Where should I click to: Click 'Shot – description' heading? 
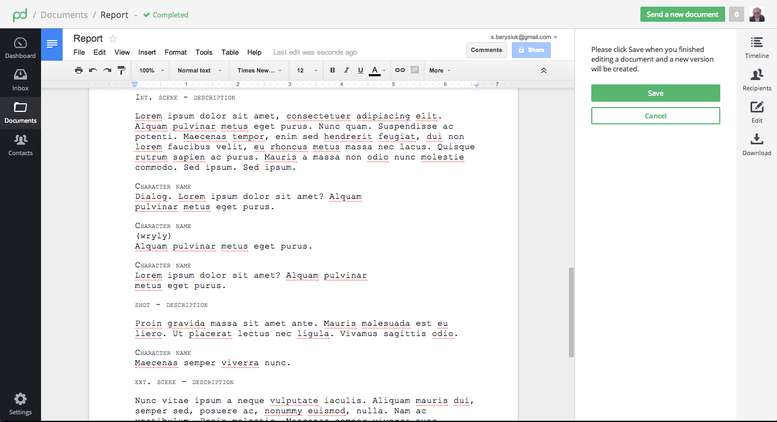(x=171, y=305)
